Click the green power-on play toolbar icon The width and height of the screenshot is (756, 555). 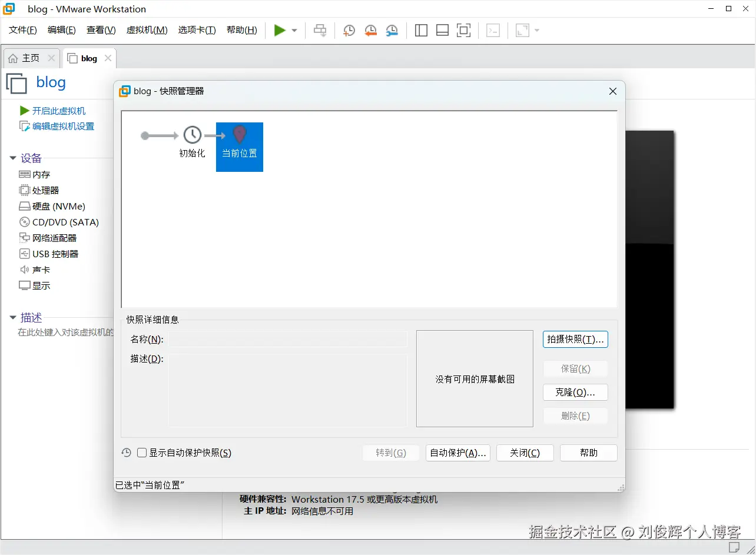[280, 30]
